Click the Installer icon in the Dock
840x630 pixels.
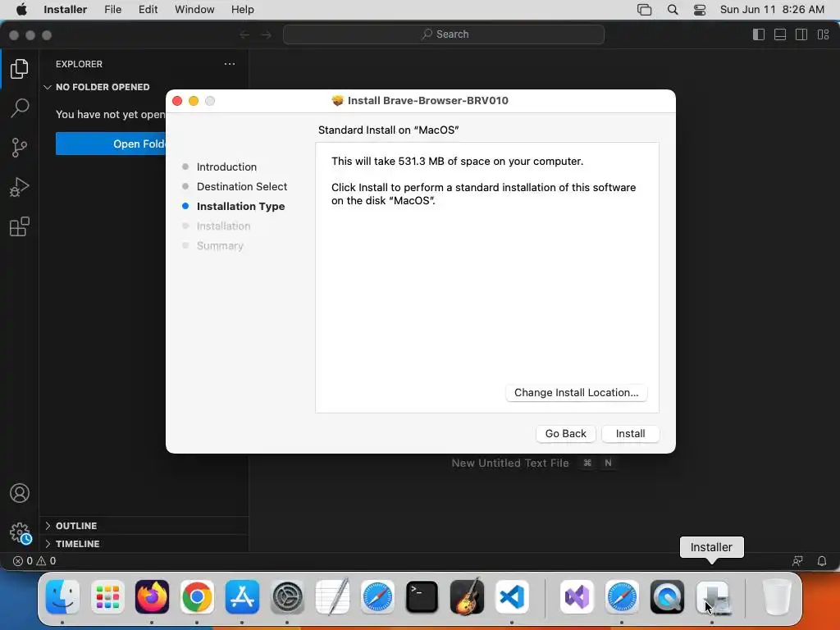[x=712, y=597]
